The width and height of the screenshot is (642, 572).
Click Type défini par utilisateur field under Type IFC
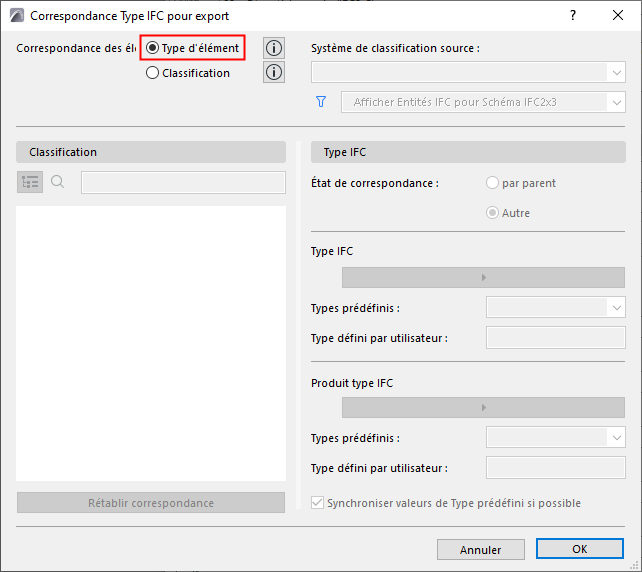[556, 337]
